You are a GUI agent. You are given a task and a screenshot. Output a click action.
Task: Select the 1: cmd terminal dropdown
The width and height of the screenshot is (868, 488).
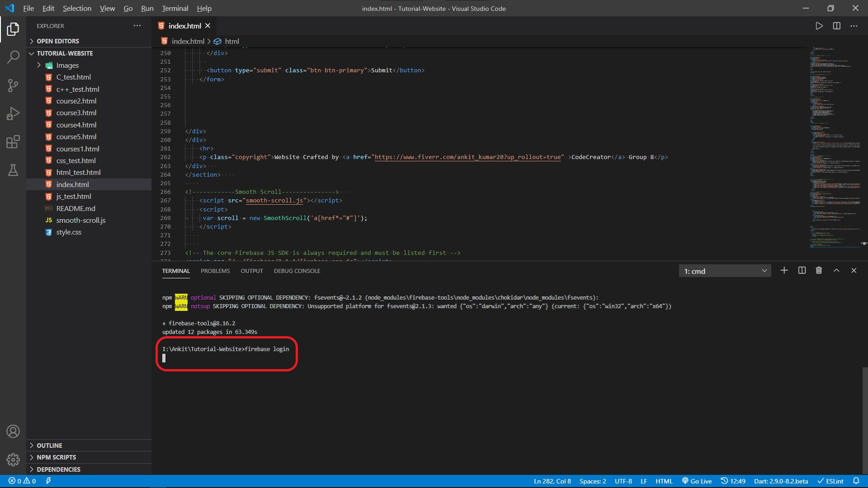tap(725, 271)
